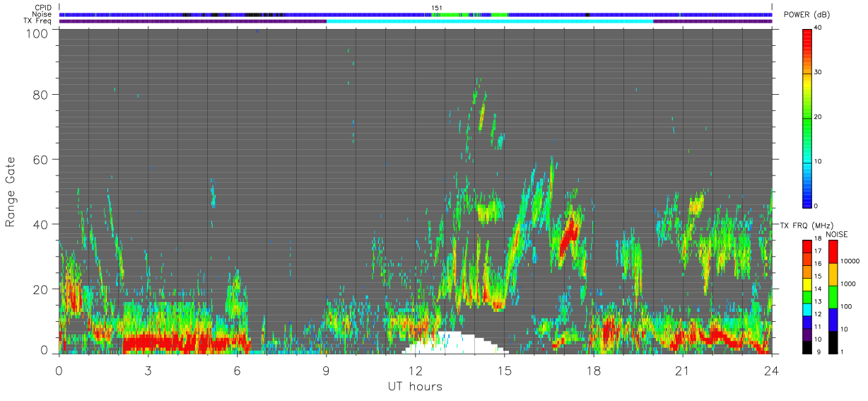The image size is (868, 401).
Task: Click the 24 label on UT hours axis
Action: [771, 371]
